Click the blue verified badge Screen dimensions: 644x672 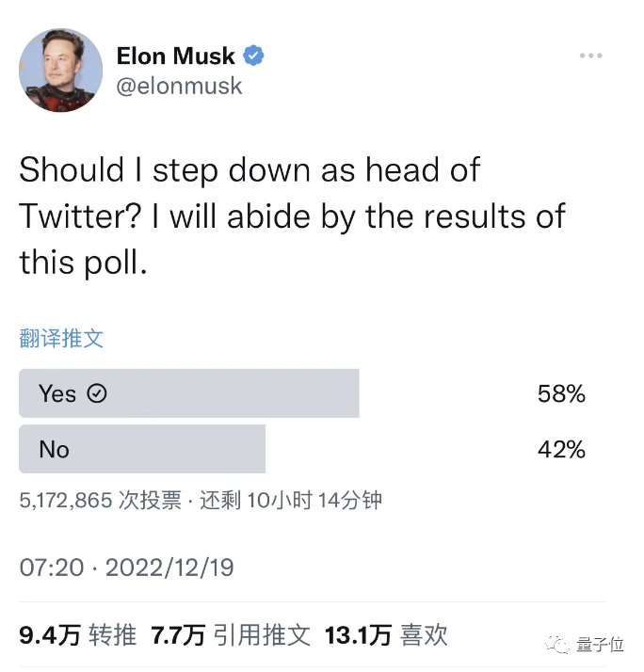tap(254, 56)
